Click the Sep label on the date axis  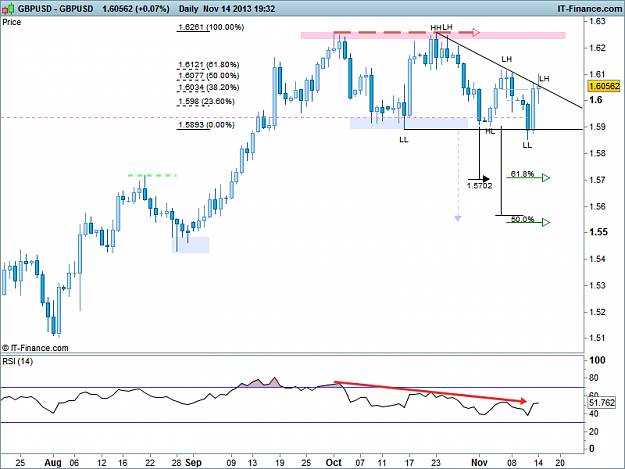[x=193, y=463]
